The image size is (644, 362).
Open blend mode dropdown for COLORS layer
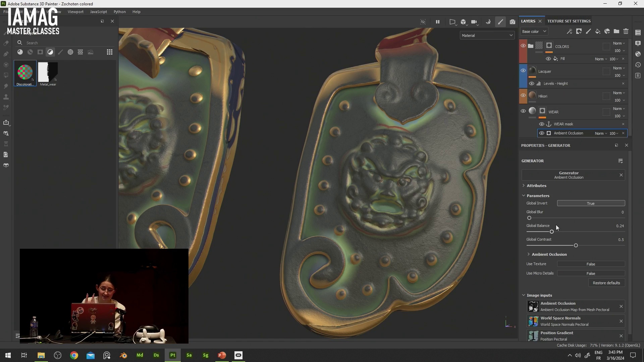click(619, 43)
